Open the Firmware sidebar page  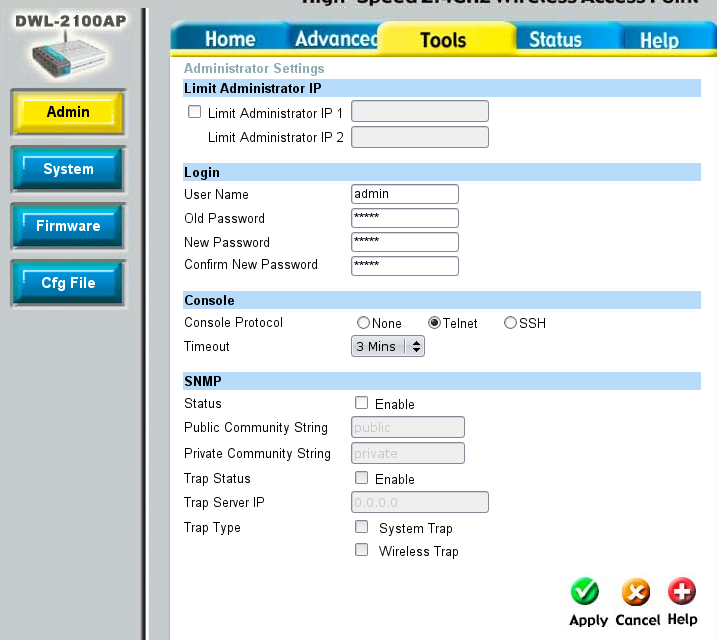click(x=68, y=226)
